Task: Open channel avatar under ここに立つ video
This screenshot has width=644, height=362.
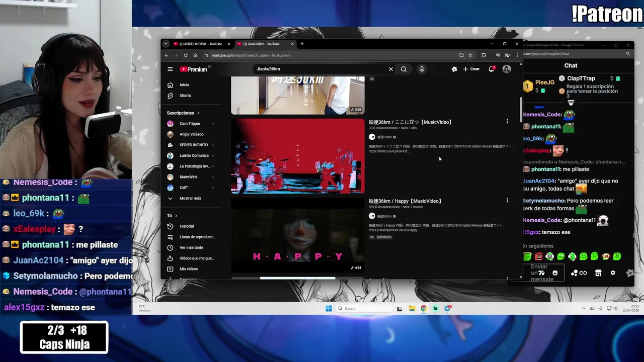Action: click(372, 137)
